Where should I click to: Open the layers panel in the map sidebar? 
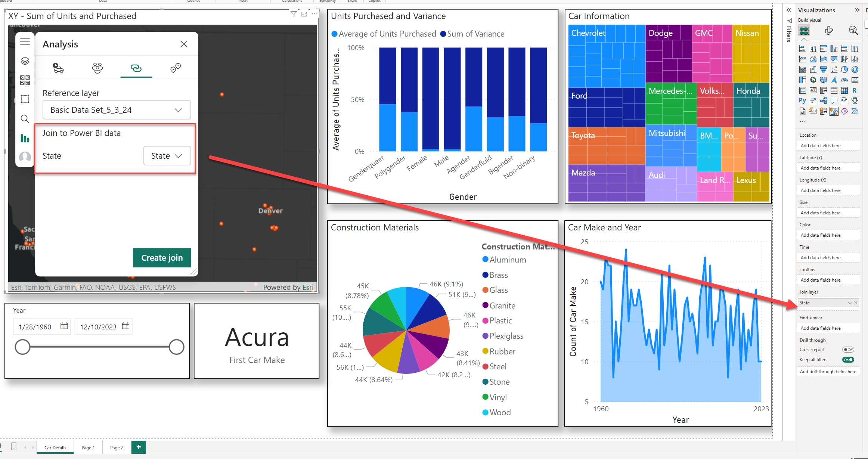[25, 61]
